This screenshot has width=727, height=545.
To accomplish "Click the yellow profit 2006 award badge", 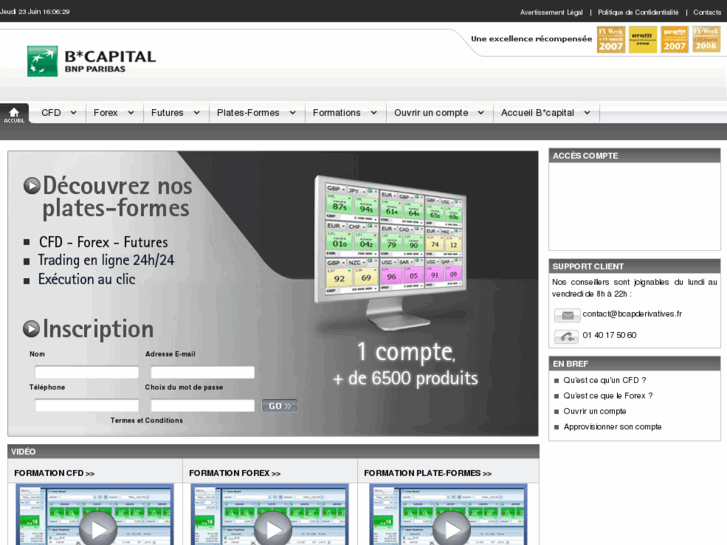I will pos(643,39).
